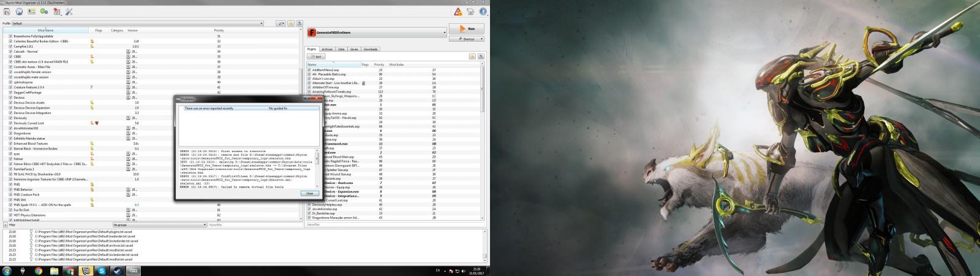Uncheck Breezehome FullyUpgradable mod
The image size is (980, 276).
point(10,36)
